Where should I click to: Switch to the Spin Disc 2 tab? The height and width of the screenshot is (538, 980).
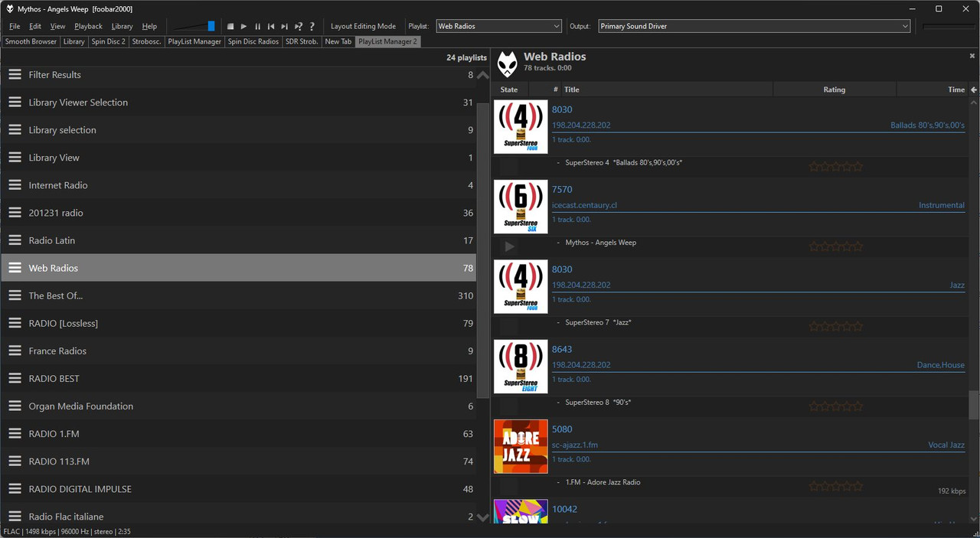coord(108,41)
